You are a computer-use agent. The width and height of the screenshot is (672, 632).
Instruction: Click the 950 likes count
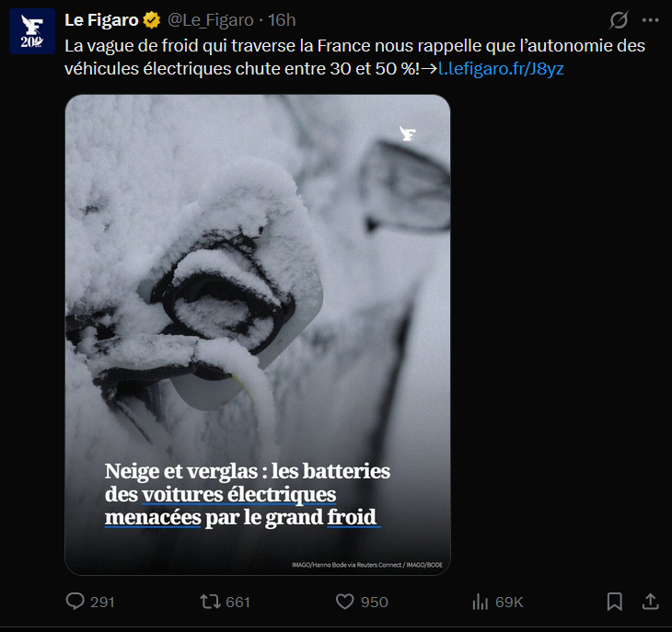tap(374, 602)
